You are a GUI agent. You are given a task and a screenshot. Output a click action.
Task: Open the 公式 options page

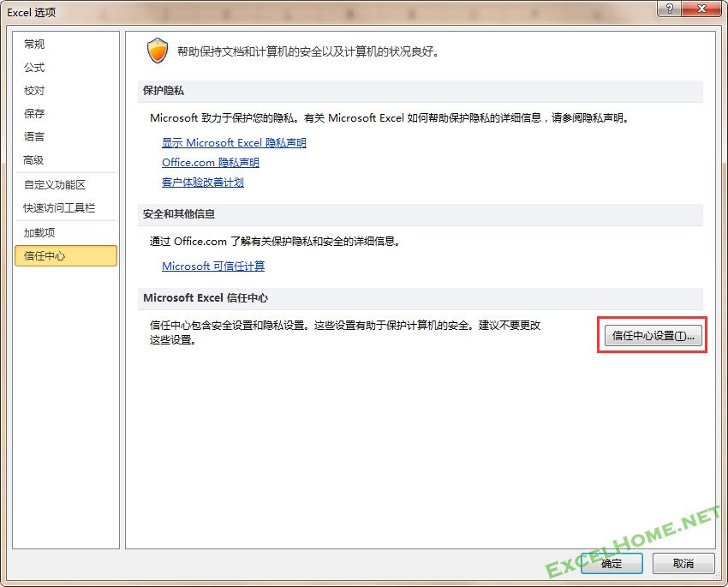coord(35,68)
